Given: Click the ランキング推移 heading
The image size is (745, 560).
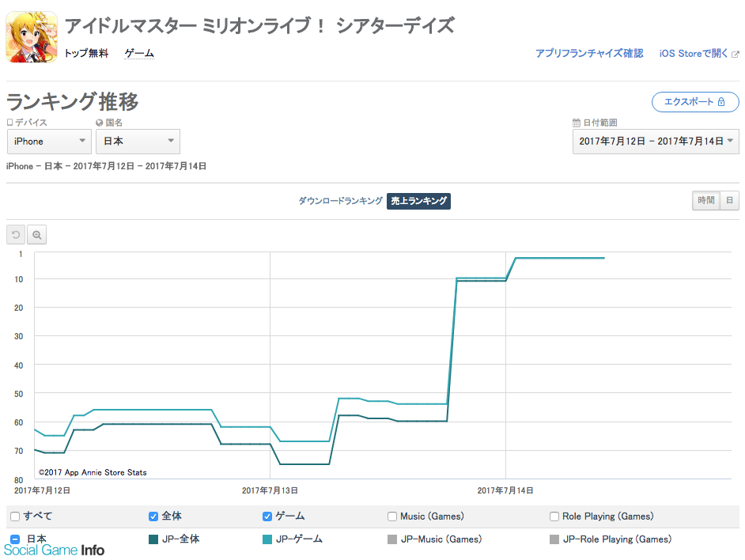Looking at the screenshot, I should [x=72, y=102].
